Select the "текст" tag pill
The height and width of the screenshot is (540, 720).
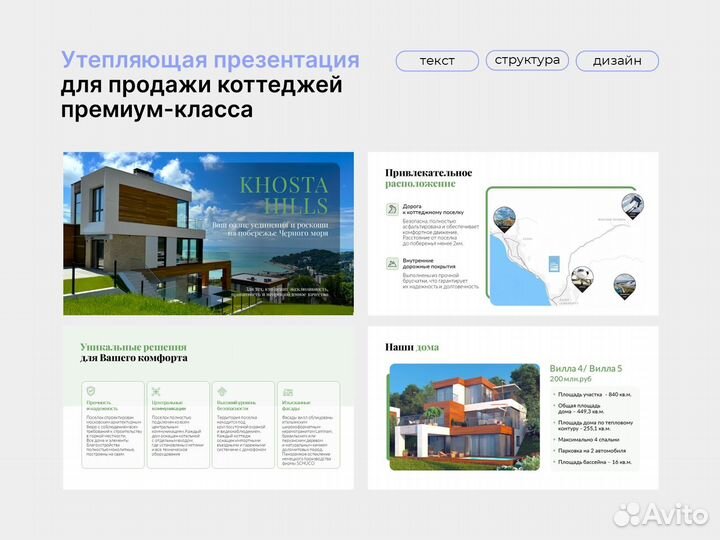[437, 61]
